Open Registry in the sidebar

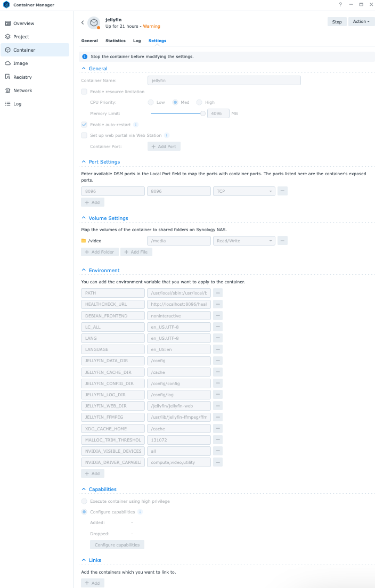(x=22, y=77)
